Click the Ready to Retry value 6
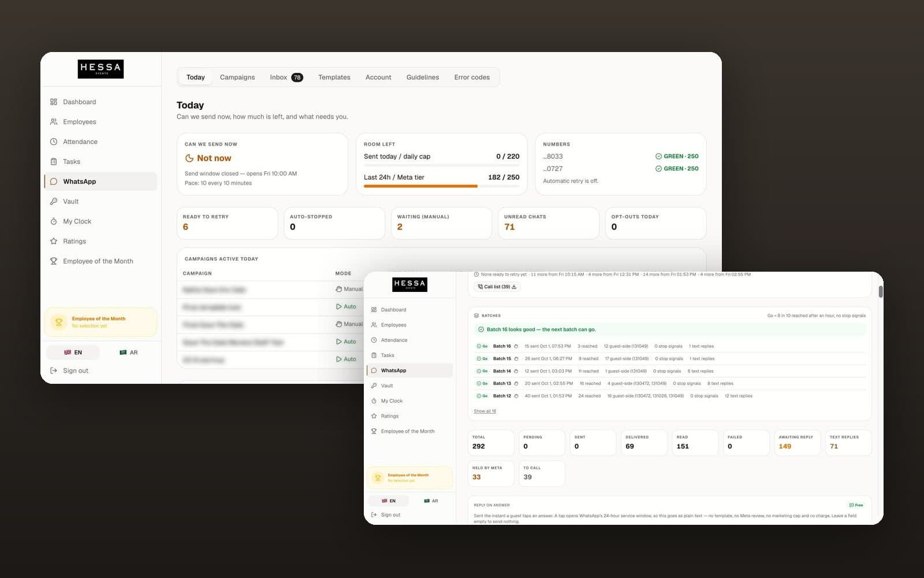The width and height of the screenshot is (924, 578). [185, 227]
